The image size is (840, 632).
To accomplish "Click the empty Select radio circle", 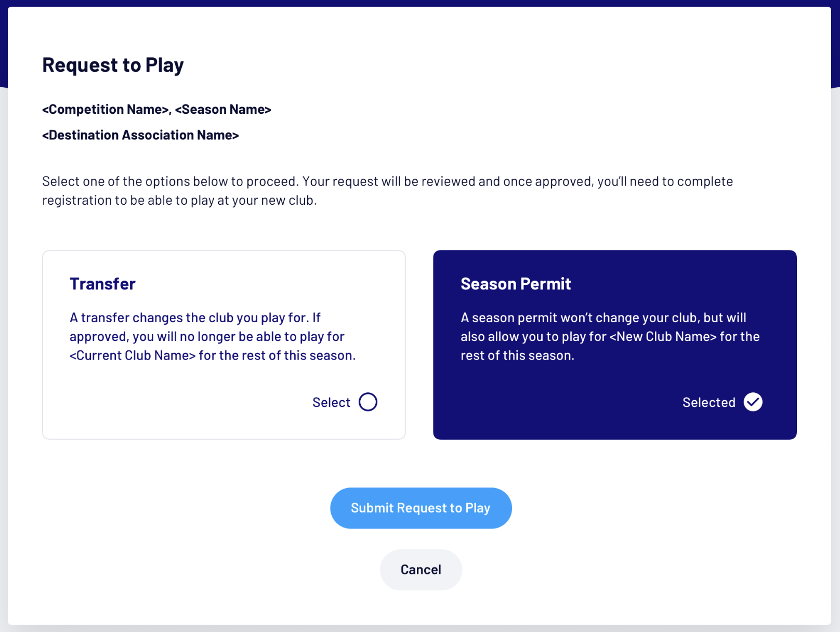I will pos(368,402).
